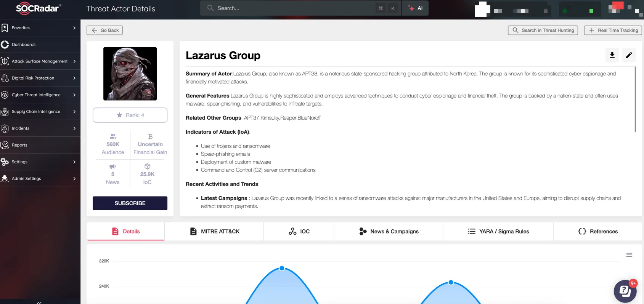Click the SUBSCRIBE button
The width and height of the screenshot is (644, 304).
click(130, 203)
